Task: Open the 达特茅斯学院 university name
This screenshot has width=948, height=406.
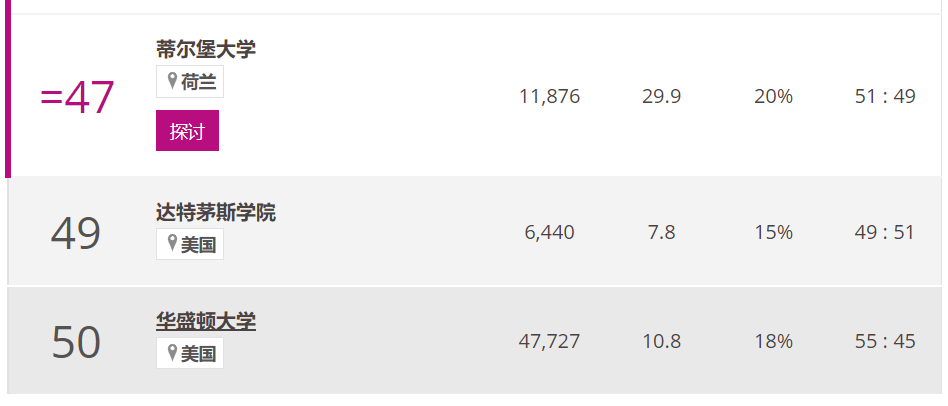Action: click(216, 213)
